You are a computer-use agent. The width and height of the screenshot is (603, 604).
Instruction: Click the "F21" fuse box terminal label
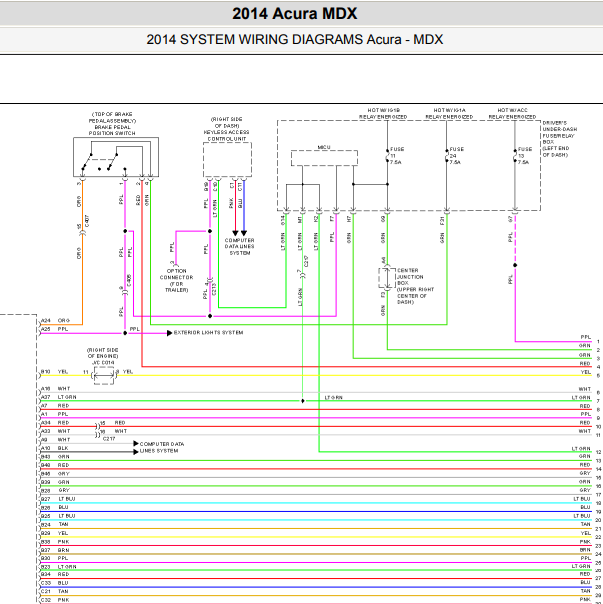pyautogui.click(x=442, y=220)
